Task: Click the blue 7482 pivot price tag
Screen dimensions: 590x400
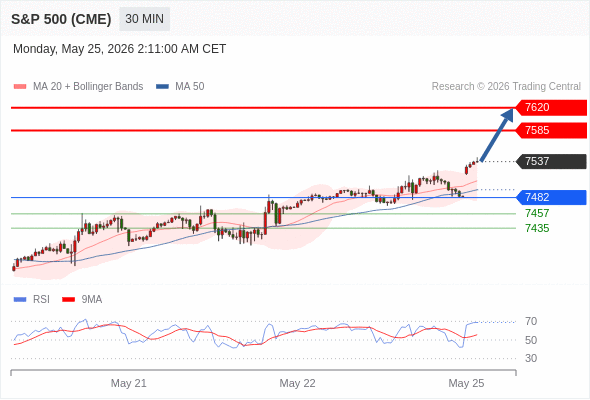Action: [551, 197]
